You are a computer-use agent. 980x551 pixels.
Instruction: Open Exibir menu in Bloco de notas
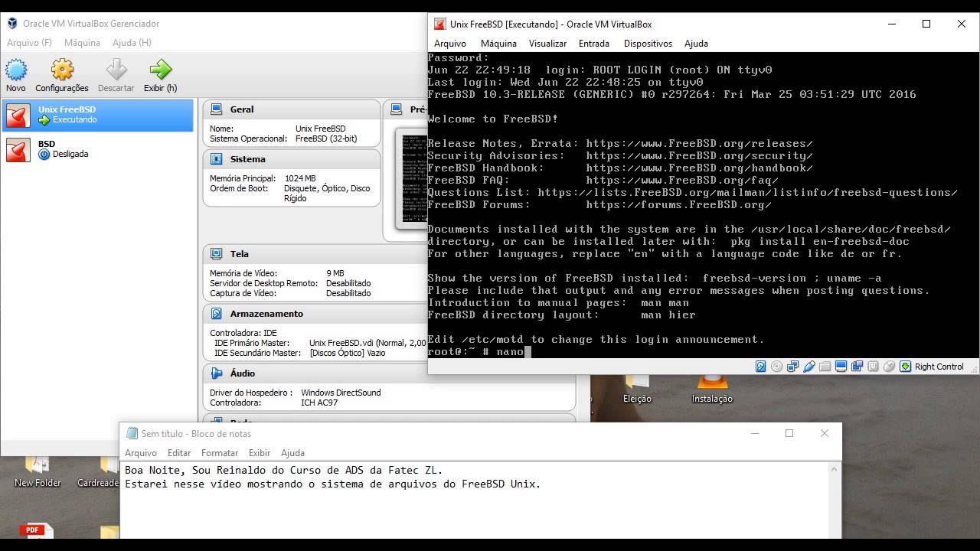260,453
